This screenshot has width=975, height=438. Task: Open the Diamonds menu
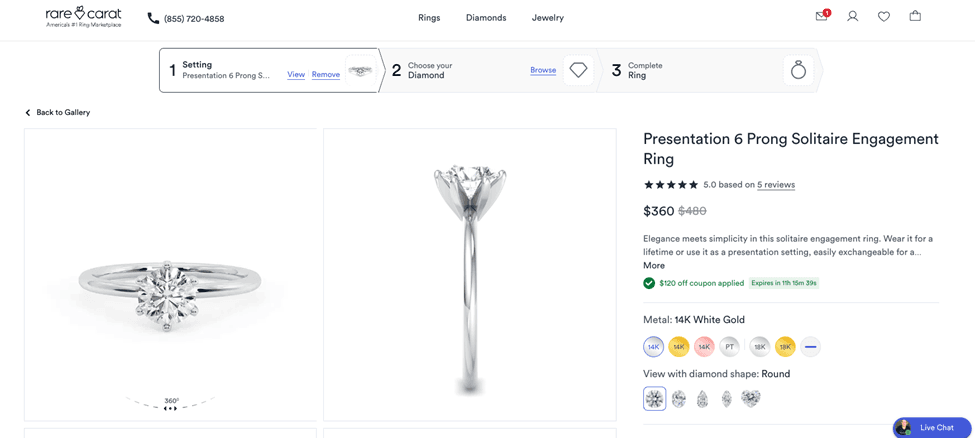click(486, 17)
